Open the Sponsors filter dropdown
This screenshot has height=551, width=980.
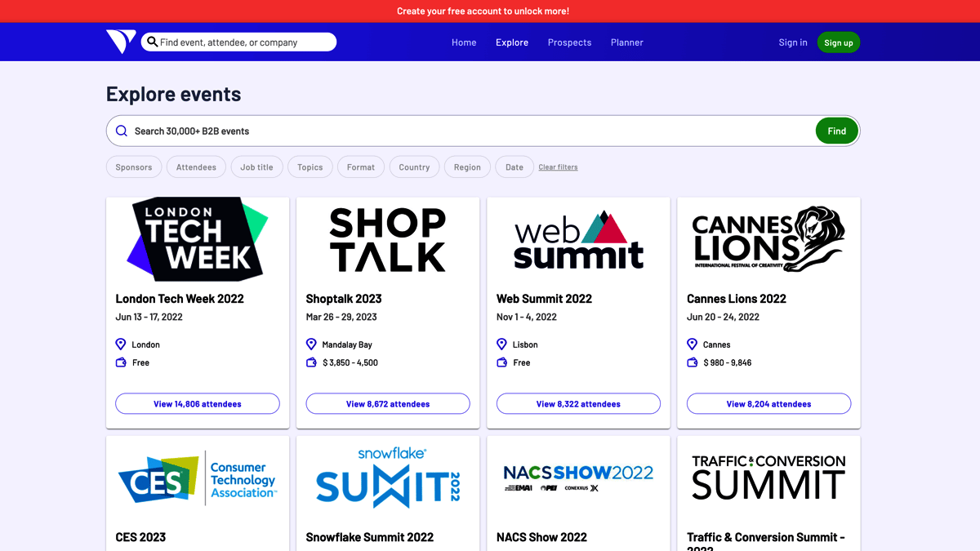coord(133,167)
